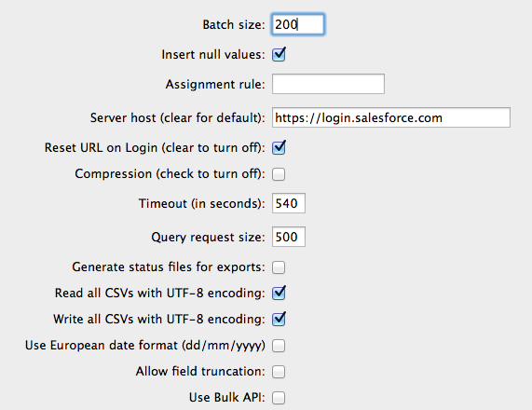
Task: Click the 'Assignment rule' label text
Action: [x=215, y=84]
